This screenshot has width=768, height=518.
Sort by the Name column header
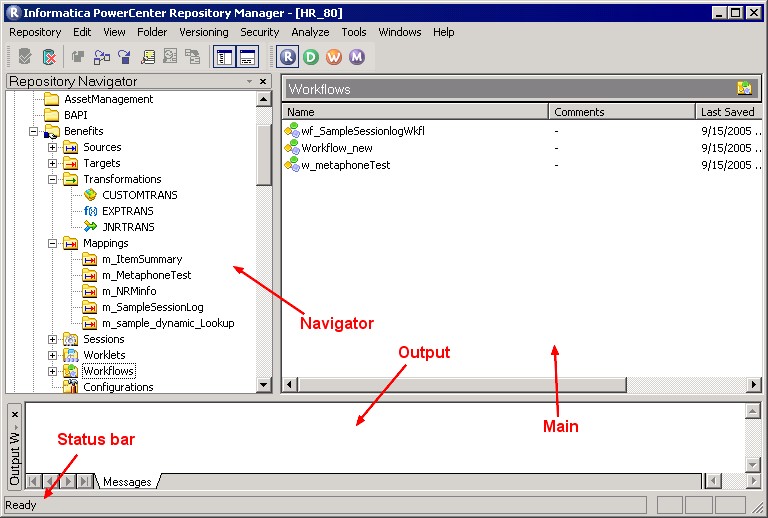(415, 112)
